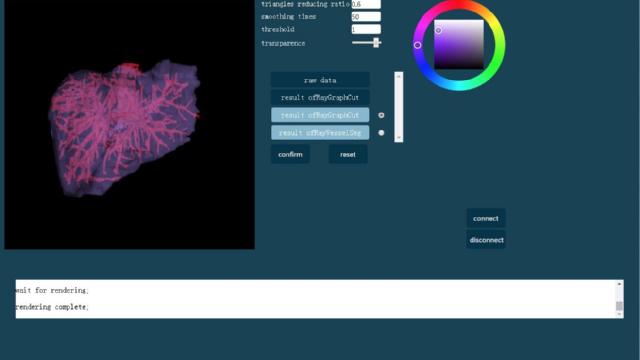
Task: Choose the dark result ofRayGraphCut entry
Action: click(320, 98)
